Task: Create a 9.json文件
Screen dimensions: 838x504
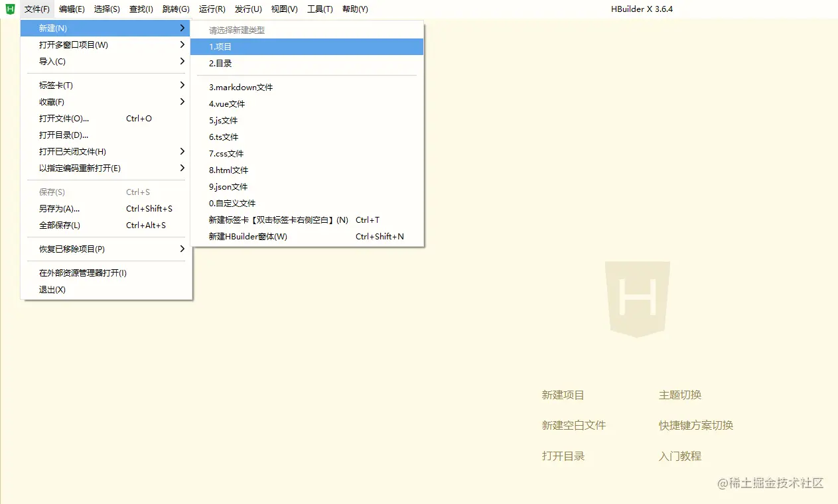Action: point(307,187)
